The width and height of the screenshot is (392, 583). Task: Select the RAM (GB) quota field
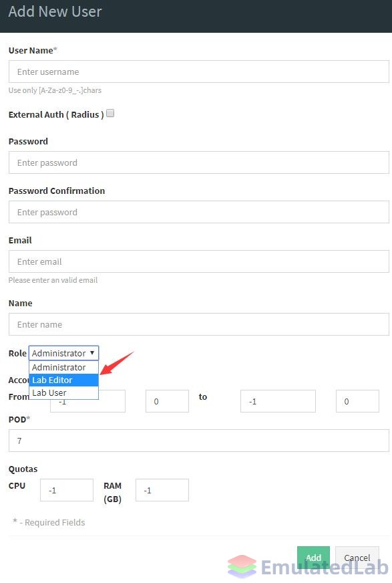162,490
